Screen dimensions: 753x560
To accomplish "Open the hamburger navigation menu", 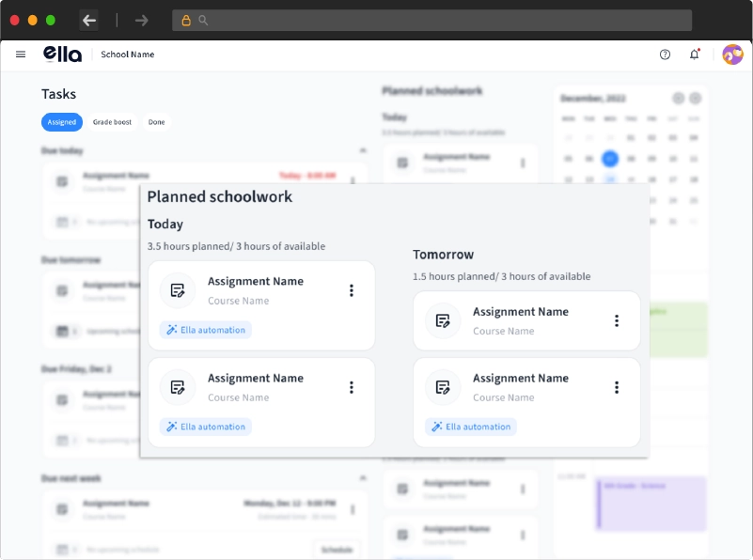I will tap(21, 54).
